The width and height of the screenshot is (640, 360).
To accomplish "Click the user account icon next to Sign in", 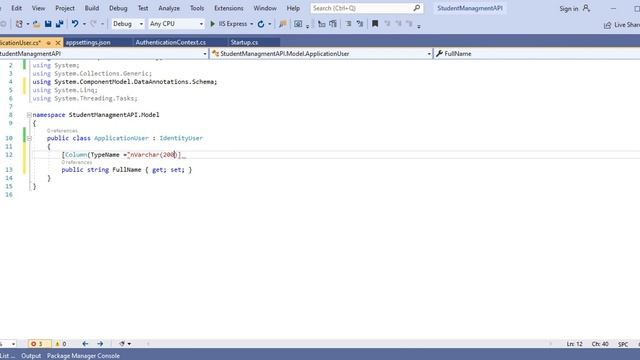I will pos(586,8).
